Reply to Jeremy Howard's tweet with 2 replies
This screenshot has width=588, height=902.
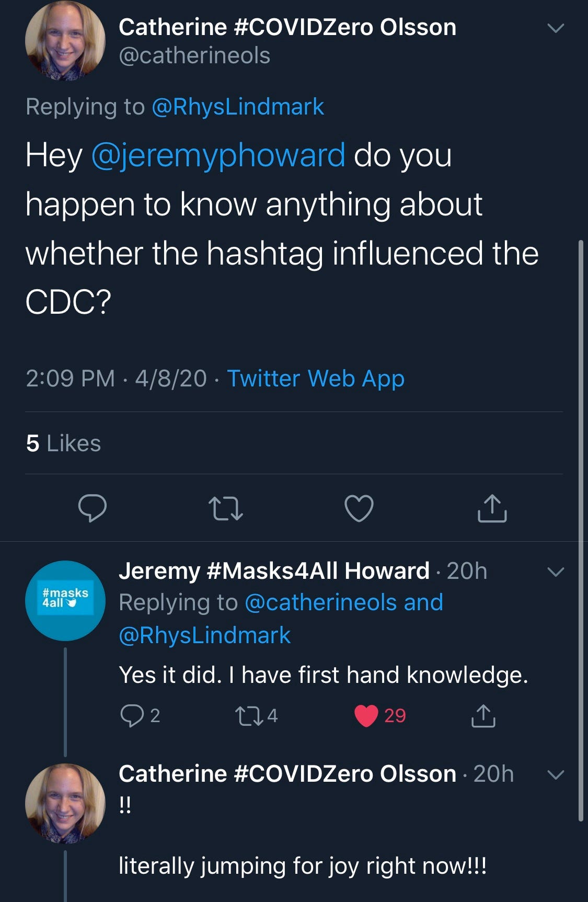[x=139, y=715]
